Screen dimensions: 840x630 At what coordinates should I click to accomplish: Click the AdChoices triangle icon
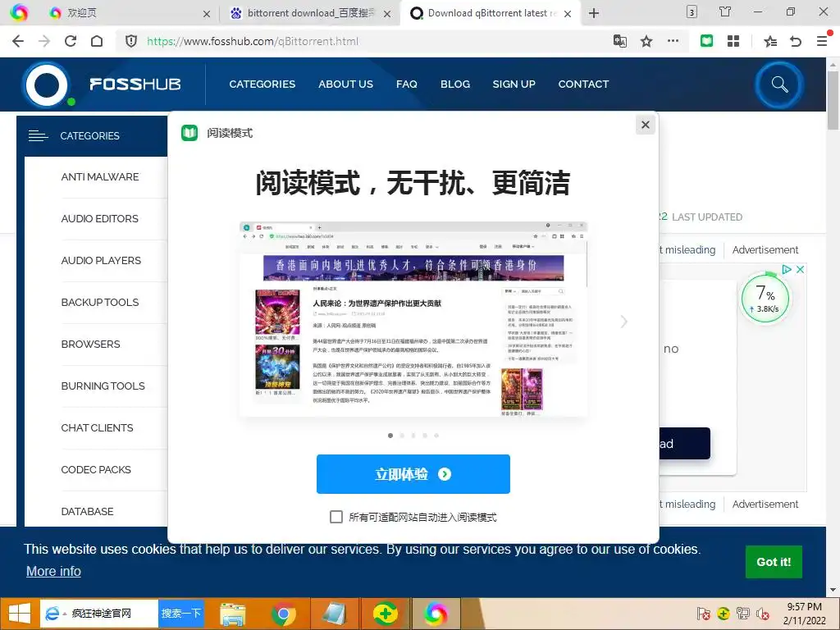(787, 269)
